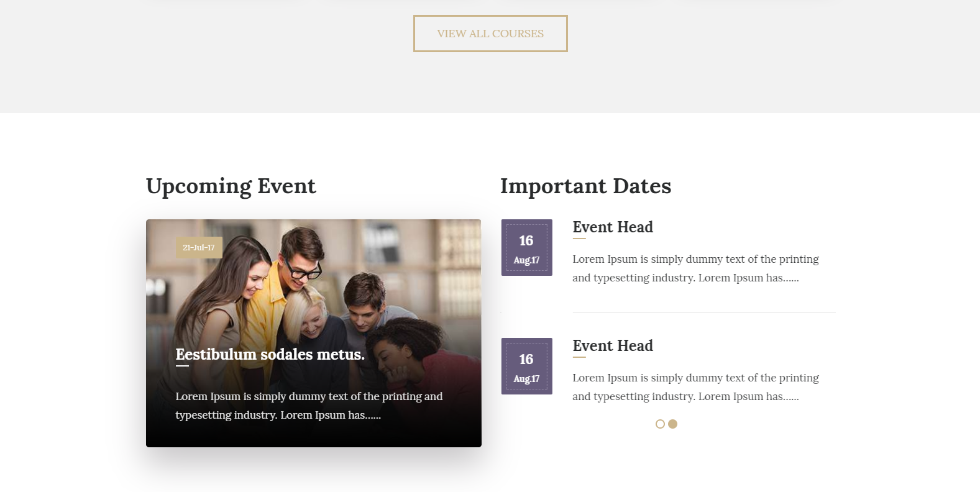
Task: Select the hollow carousel pagination dot
Action: (x=660, y=424)
